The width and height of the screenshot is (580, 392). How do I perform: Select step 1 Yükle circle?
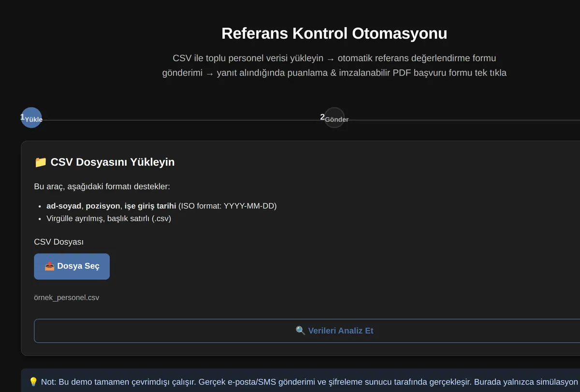click(31, 117)
